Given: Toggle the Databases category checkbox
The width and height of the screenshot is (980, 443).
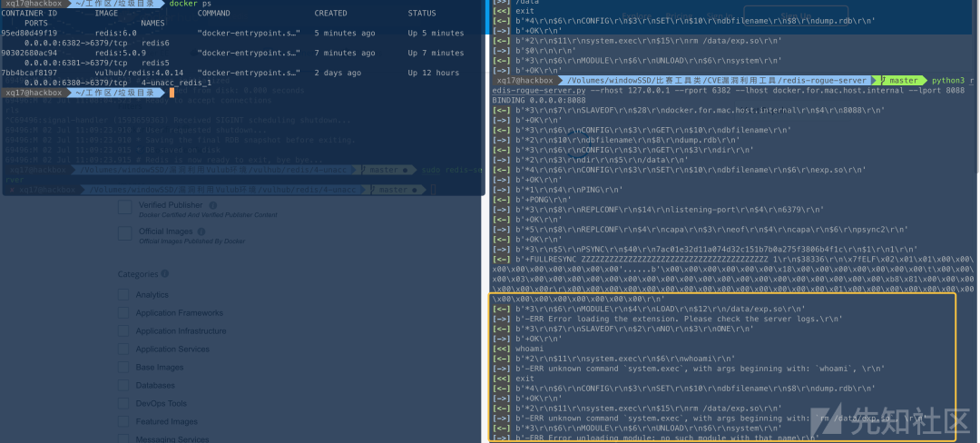Looking at the screenshot, I should pyautogui.click(x=123, y=386).
